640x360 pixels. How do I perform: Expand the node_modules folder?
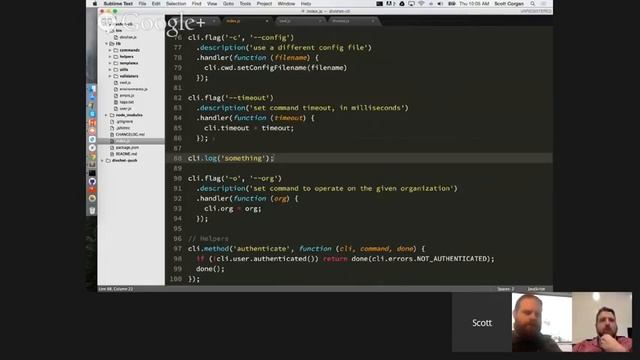106,115
